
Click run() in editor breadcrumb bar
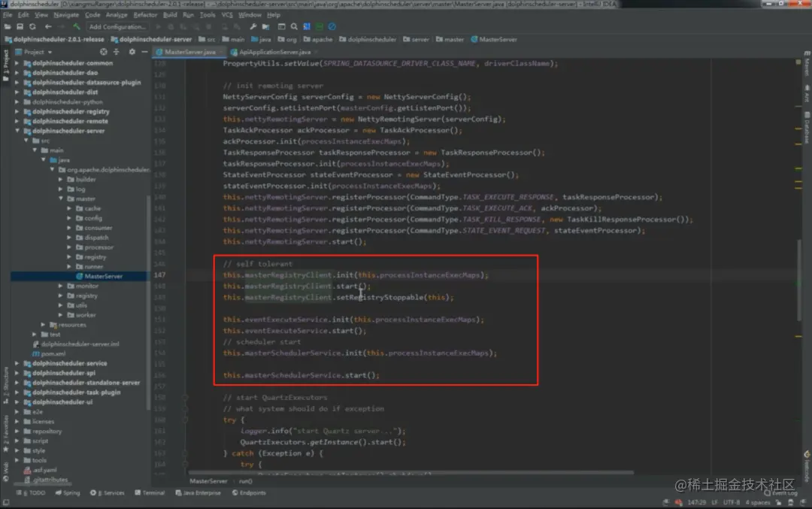(x=245, y=481)
